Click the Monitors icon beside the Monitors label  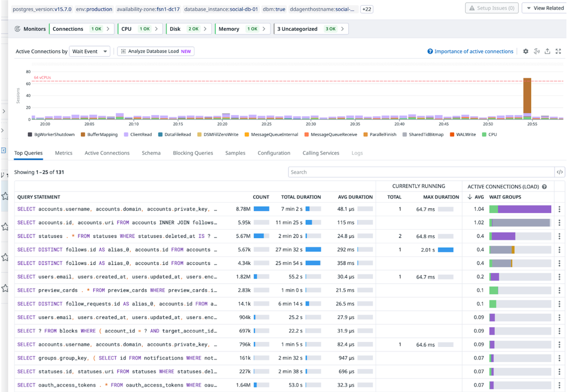17,29
